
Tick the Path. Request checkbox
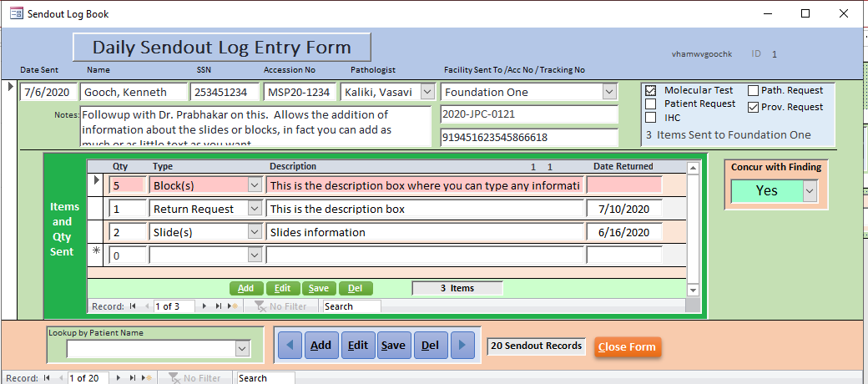pyautogui.click(x=753, y=90)
